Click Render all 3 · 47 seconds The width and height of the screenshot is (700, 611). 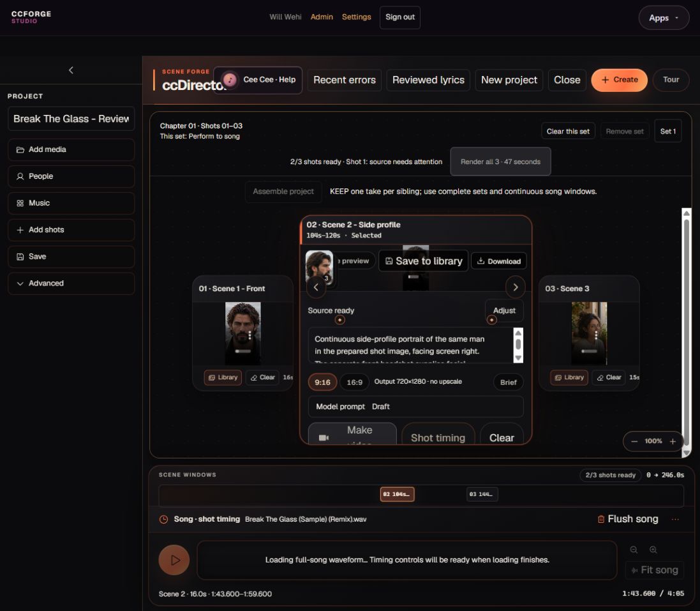(x=500, y=162)
